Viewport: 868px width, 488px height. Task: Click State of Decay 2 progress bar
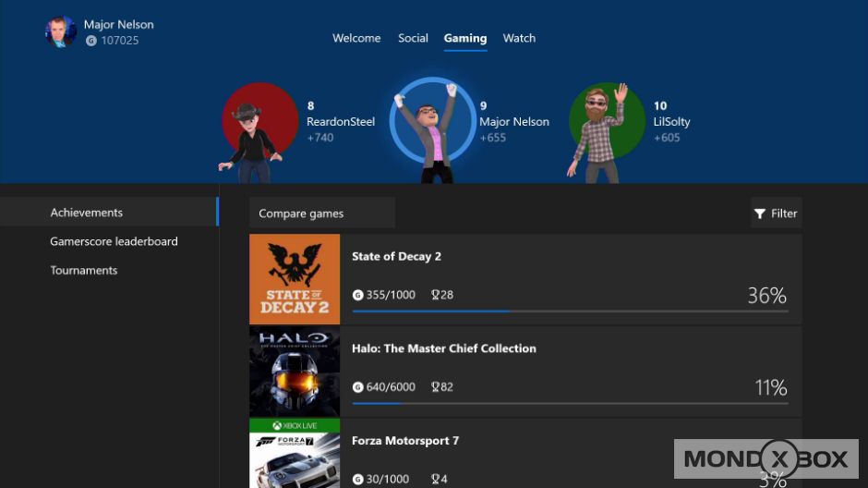coord(570,311)
